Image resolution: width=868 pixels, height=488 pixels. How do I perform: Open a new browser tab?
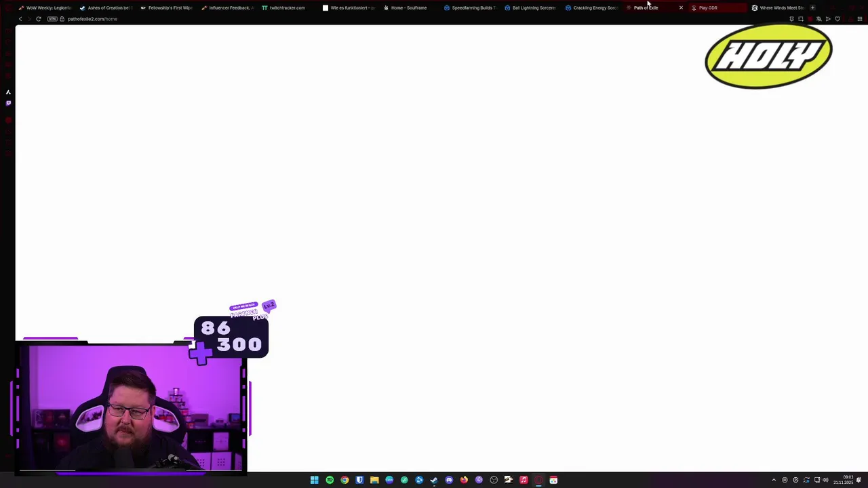pos(812,7)
